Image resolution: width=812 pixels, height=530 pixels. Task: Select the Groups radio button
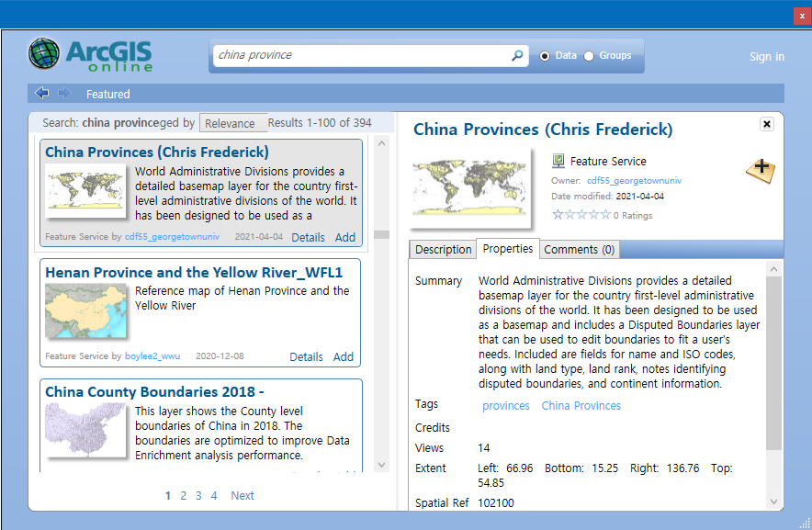589,56
